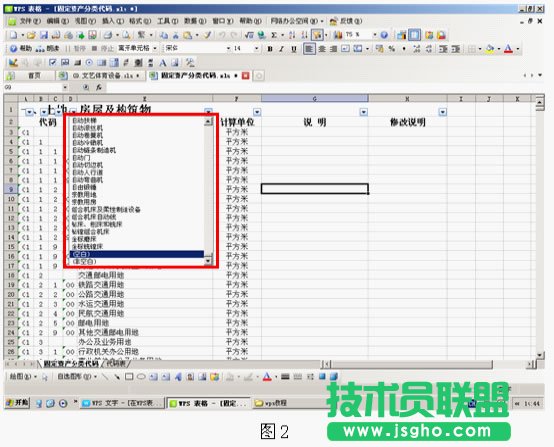This screenshot has height=447, width=554.
Task: Click the label A form control icon
Action: tap(163, 63)
